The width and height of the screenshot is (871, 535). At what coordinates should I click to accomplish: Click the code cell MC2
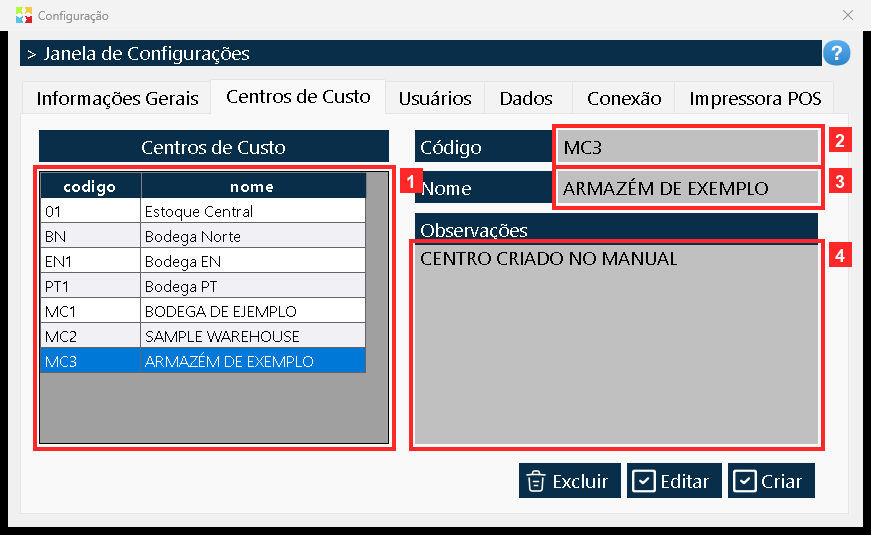coord(91,336)
